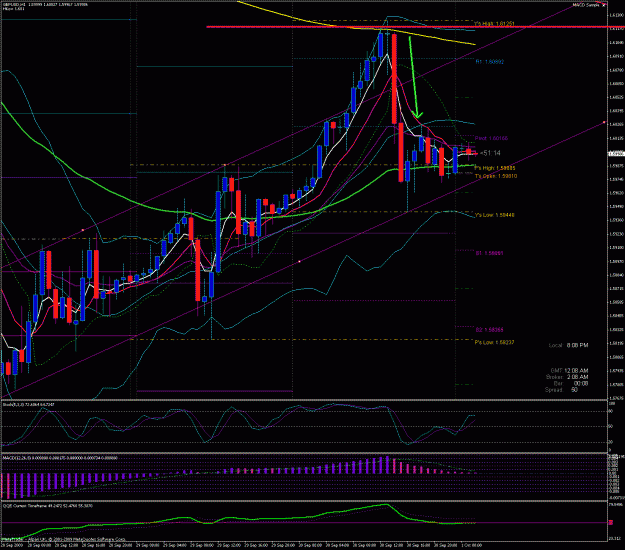Select the Bar 00:08 readout
625x550 pixels.
click(571, 383)
